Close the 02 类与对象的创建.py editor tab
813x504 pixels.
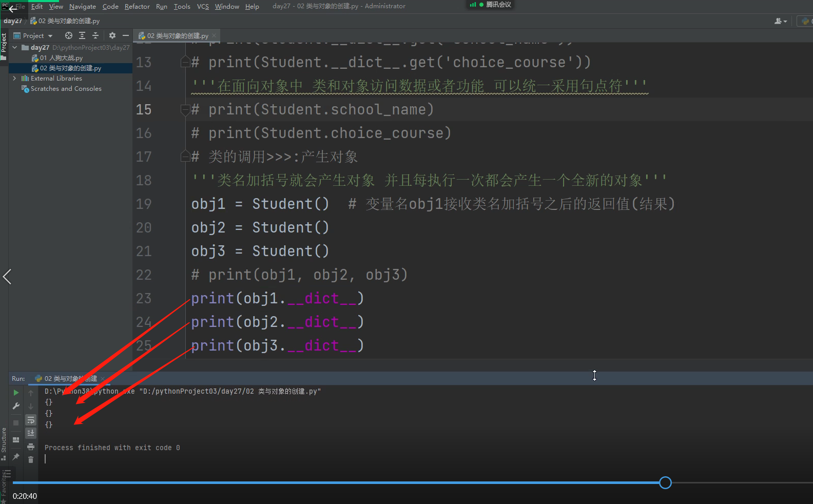[215, 36]
